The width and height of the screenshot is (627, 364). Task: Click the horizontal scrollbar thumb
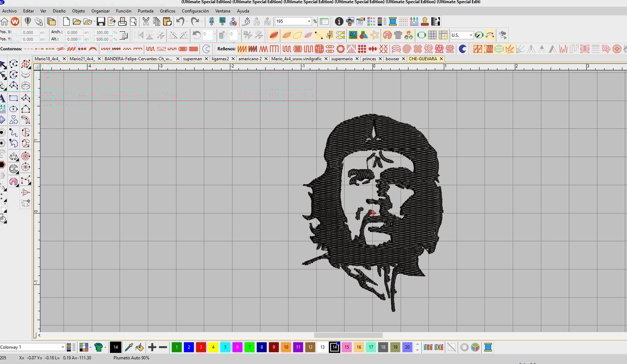pos(348,335)
